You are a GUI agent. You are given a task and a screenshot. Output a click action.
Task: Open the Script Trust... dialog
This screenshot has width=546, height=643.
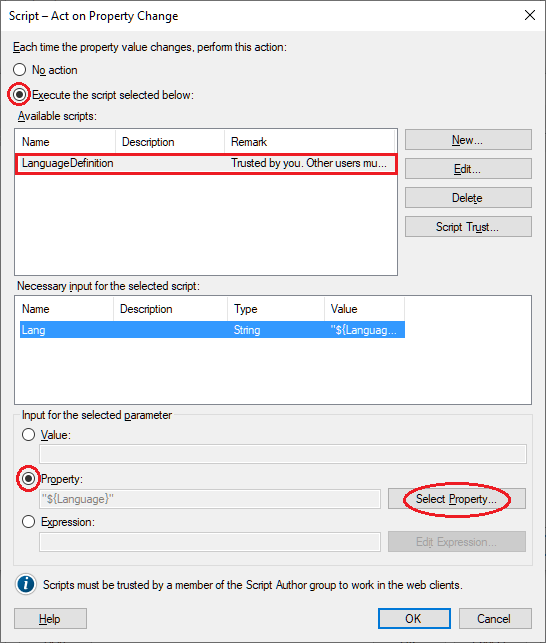(468, 227)
